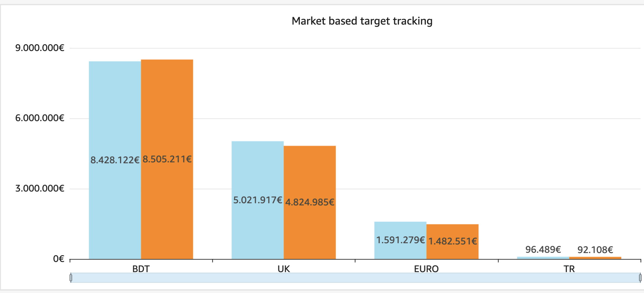Click the right handle of range slider
This screenshot has height=293, width=644.
(640, 278)
